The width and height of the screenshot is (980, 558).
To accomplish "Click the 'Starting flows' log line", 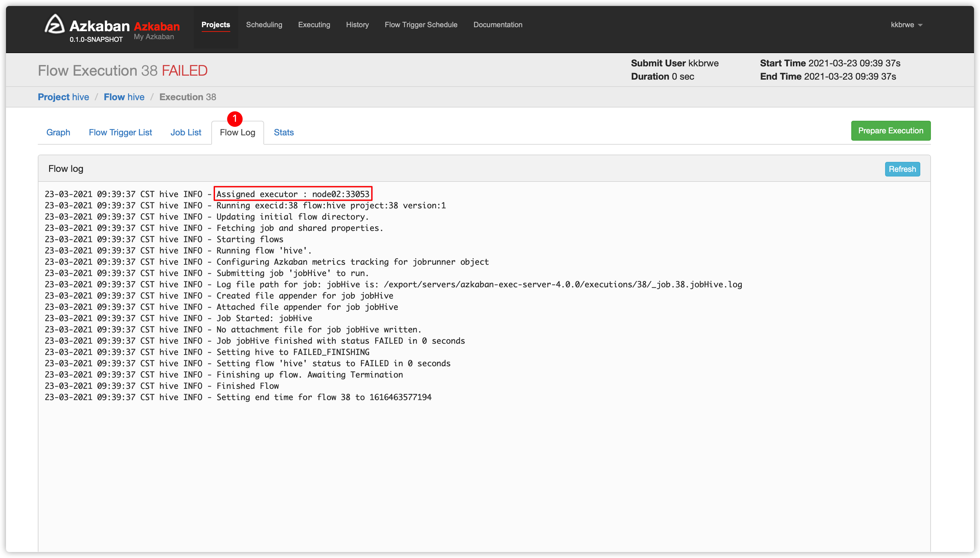I will click(x=164, y=240).
